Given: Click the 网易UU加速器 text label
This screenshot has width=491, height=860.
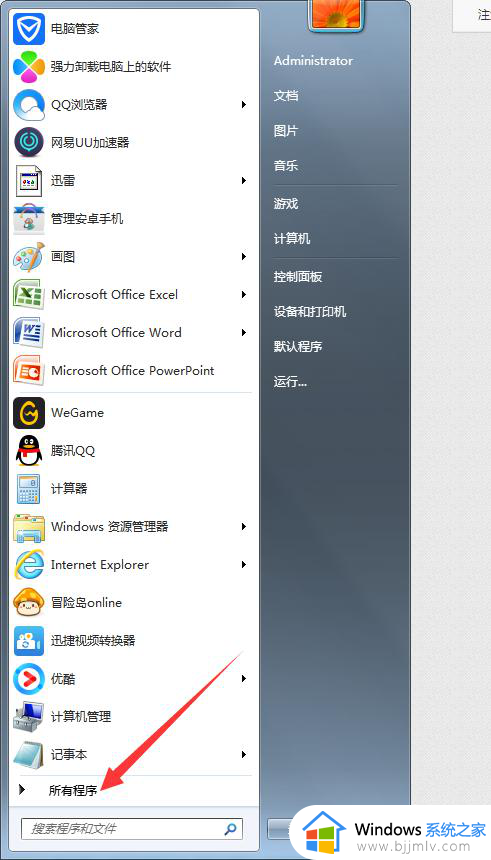Looking at the screenshot, I should (90, 143).
